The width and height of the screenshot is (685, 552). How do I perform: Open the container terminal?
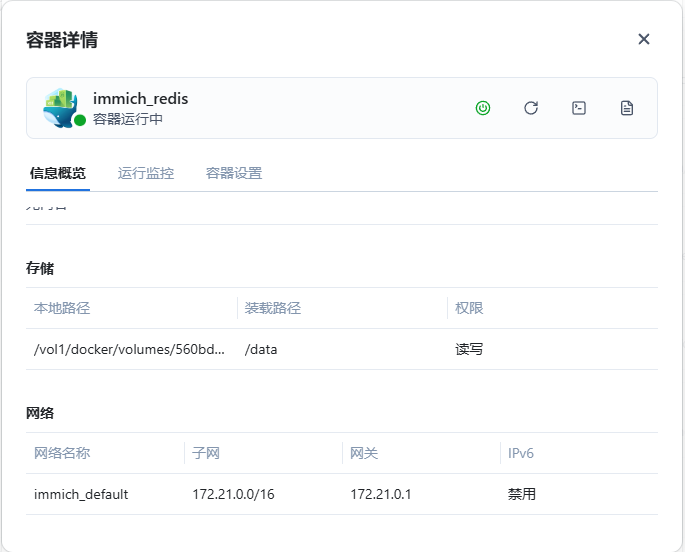[579, 108]
